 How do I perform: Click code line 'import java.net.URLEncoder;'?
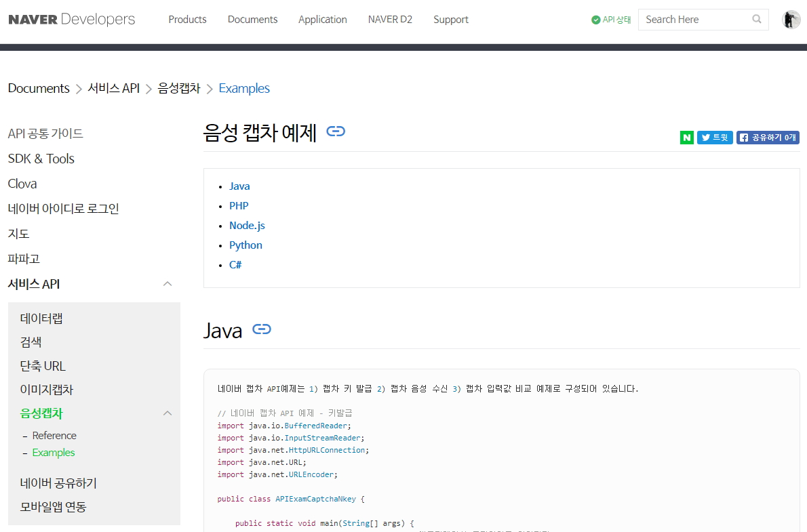pos(277,475)
